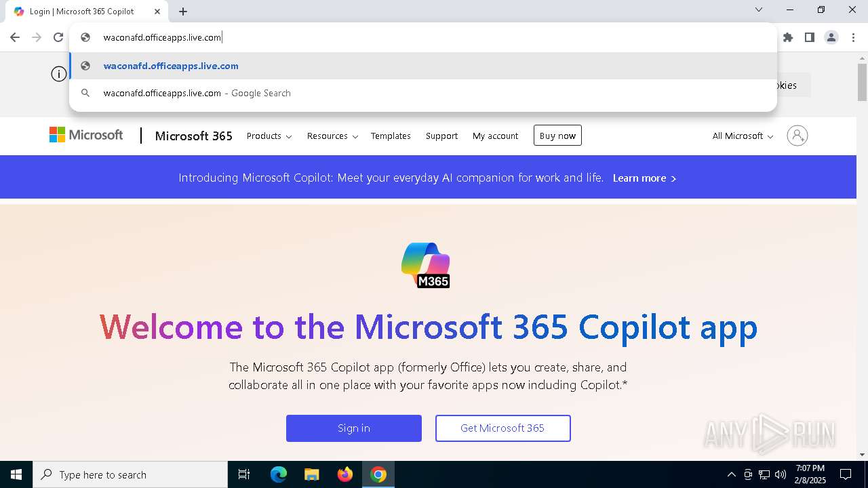Expand the All Microsoft dropdown
The height and width of the screenshot is (488, 868).
click(x=743, y=136)
